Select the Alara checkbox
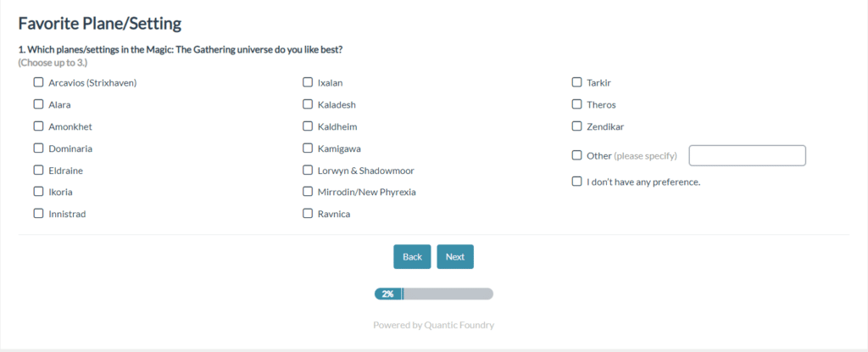Screen dimensions: 868x352 pyautogui.click(x=38, y=105)
